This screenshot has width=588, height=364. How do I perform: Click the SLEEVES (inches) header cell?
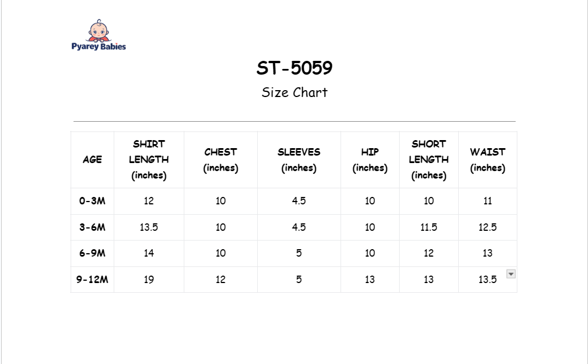point(299,160)
